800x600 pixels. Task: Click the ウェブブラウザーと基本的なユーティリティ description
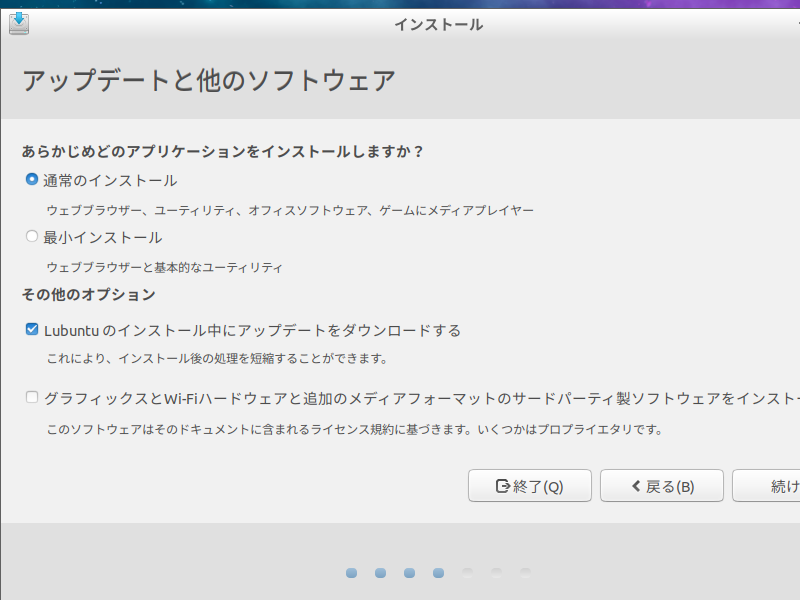point(164,267)
